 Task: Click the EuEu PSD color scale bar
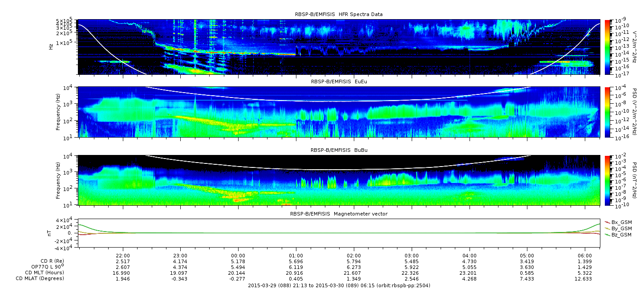point(607,112)
